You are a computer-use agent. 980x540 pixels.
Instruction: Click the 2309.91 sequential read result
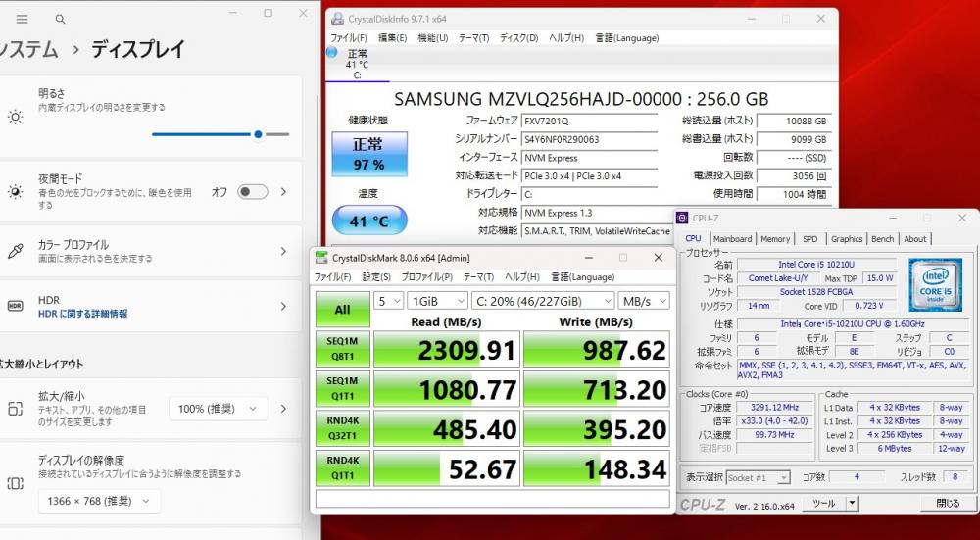(x=446, y=349)
